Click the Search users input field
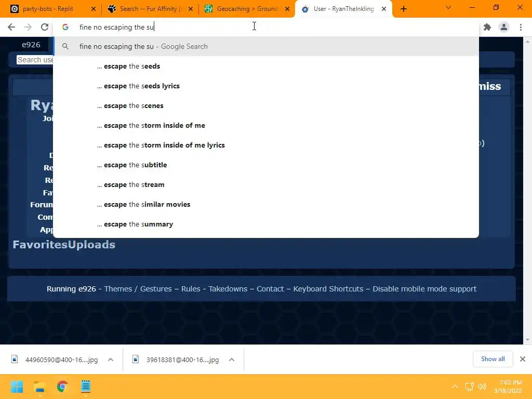The width and height of the screenshot is (532, 399). point(35,60)
